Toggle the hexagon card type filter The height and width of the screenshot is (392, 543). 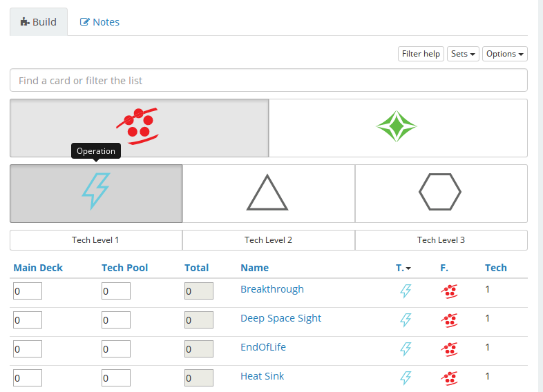click(441, 193)
